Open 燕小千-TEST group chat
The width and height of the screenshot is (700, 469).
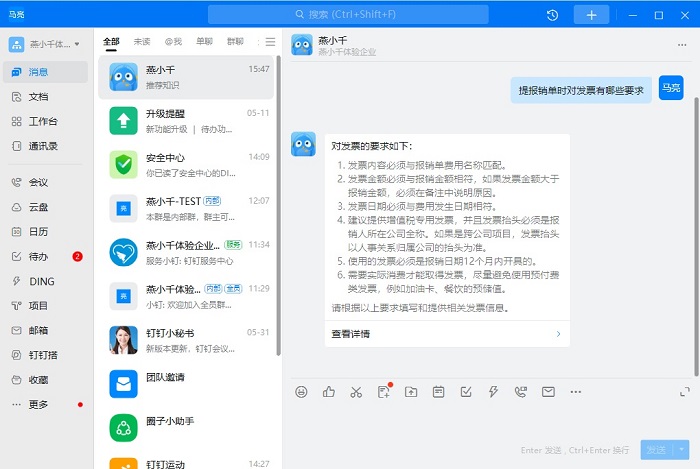pos(186,209)
